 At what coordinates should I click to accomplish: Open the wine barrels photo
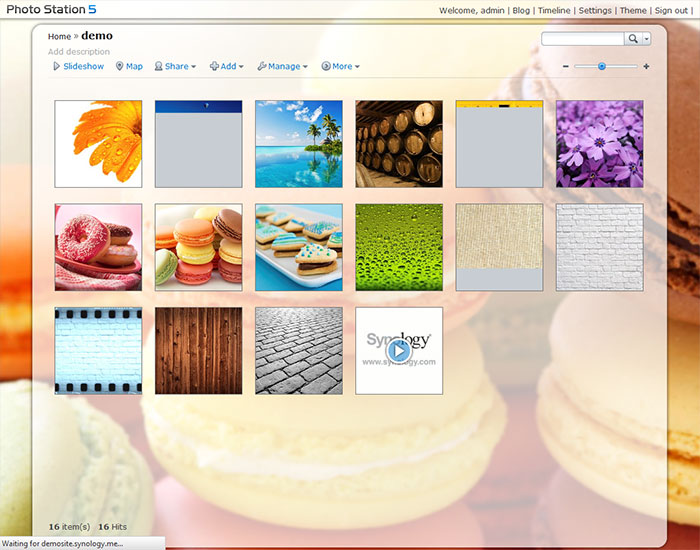point(399,144)
